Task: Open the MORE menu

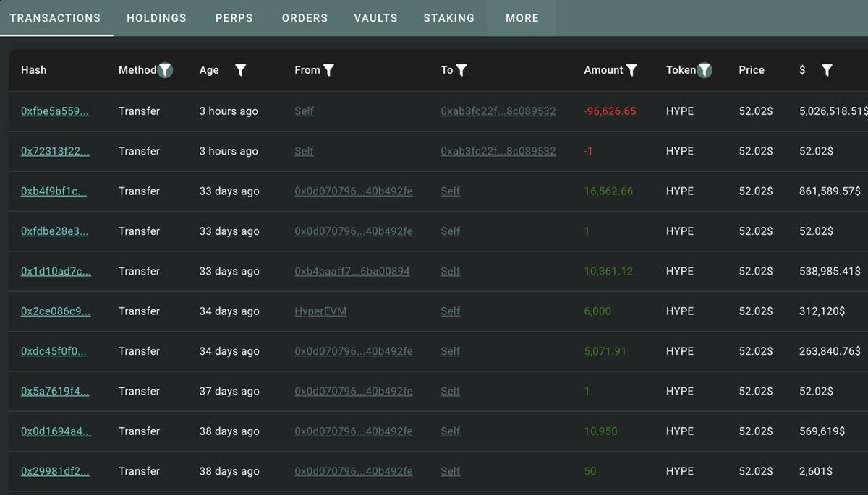Action: click(522, 18)
